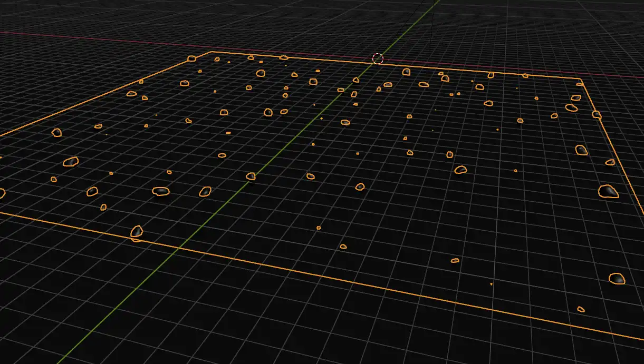This screenshot has height=364, width=644.
Task: Click the 3D cursor at the top
Action: [x=378, y=59]
